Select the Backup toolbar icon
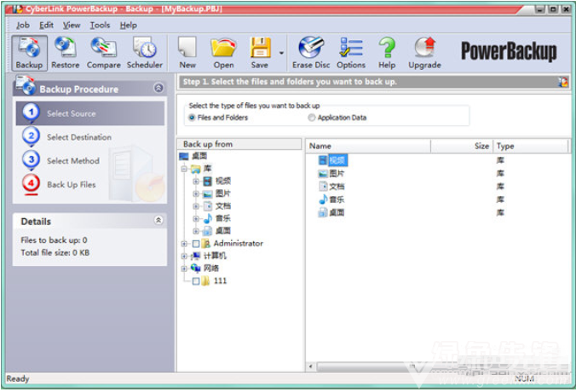576x392 pixels. (x=29, y=53)
